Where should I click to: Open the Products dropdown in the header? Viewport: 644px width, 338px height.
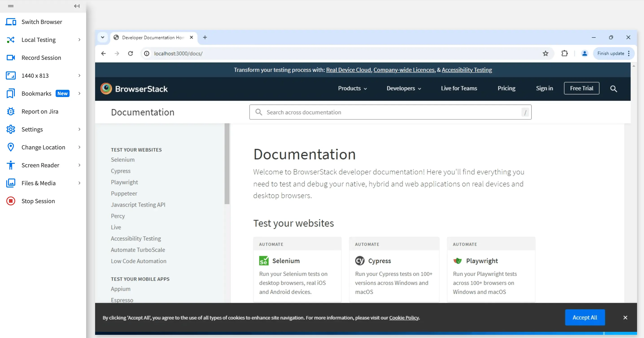click(x=352, y=88)
